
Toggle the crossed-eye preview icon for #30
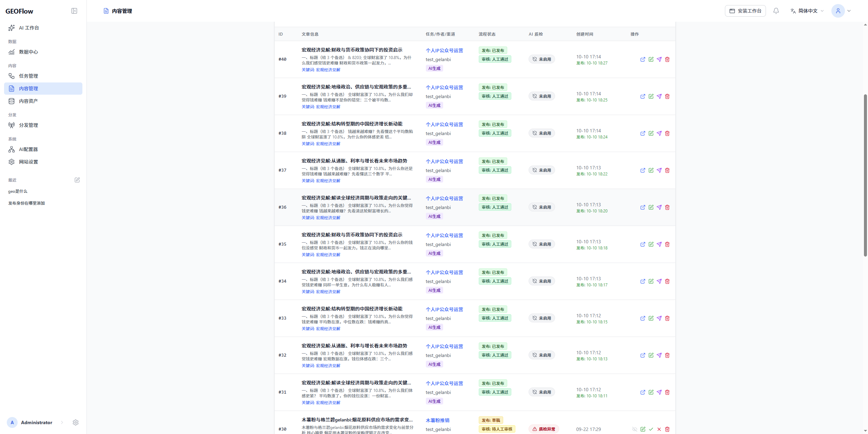coord(634,429)
